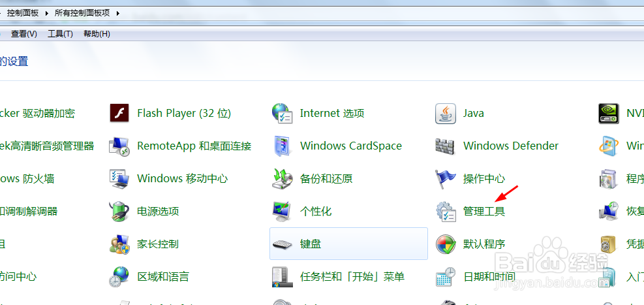The height and width of the screenshot is (305, 644).
Task: Click 控制面板 in the address breadcrumb
Action: 23,13
